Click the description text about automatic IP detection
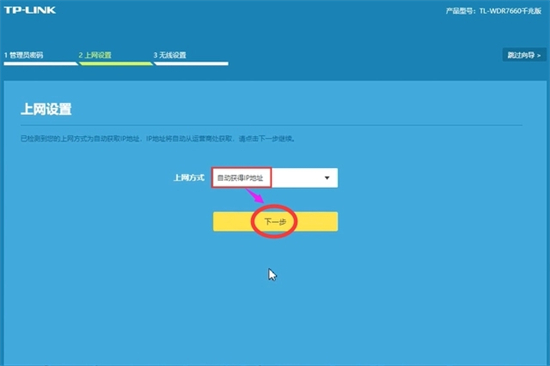The image size is (550, 366). [158, 139]
